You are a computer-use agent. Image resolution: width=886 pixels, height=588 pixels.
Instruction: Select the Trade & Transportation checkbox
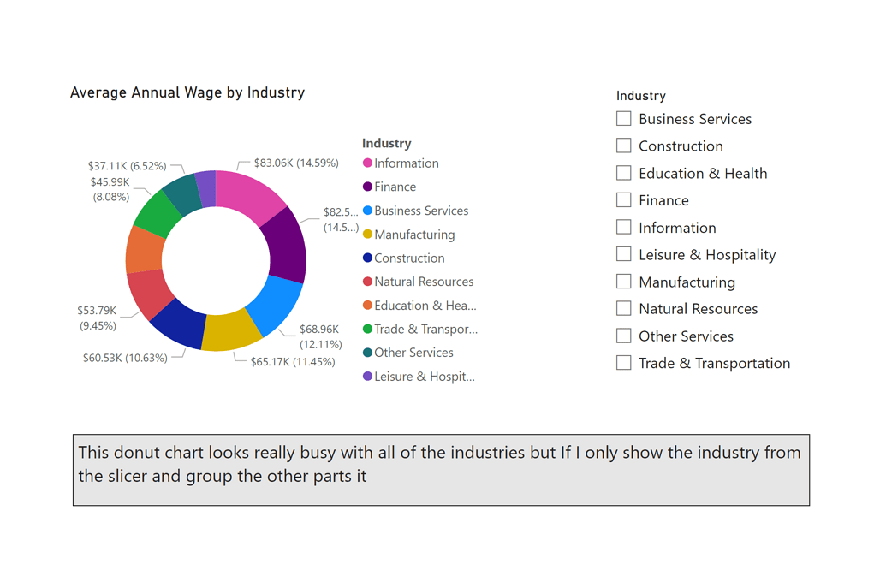coord(623,362)
